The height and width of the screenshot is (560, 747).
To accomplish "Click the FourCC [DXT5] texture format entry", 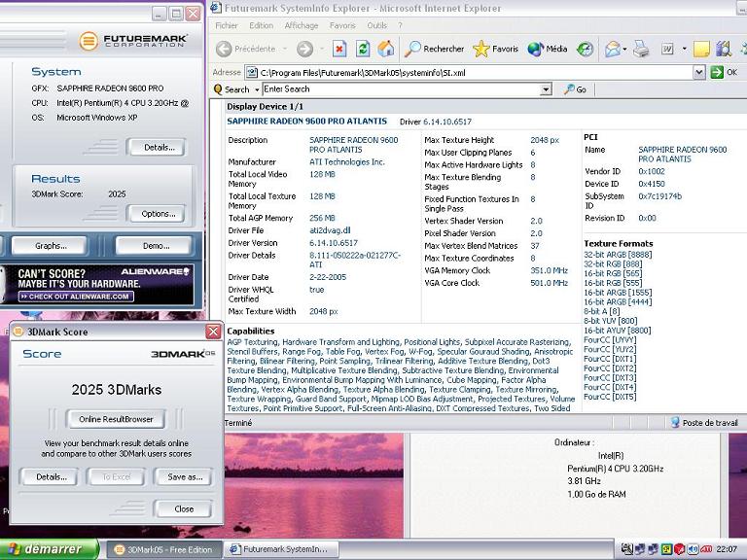I will [x=610, y=397].
